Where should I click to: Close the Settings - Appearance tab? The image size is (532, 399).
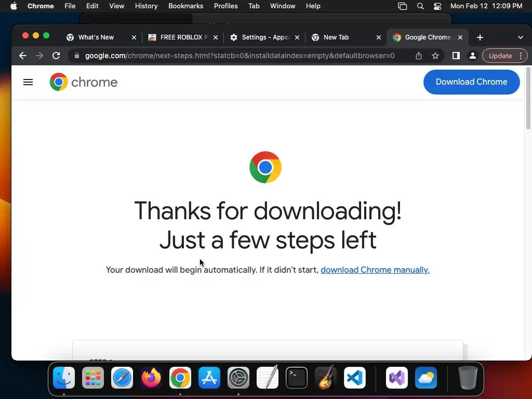click(x=297, y=37)
